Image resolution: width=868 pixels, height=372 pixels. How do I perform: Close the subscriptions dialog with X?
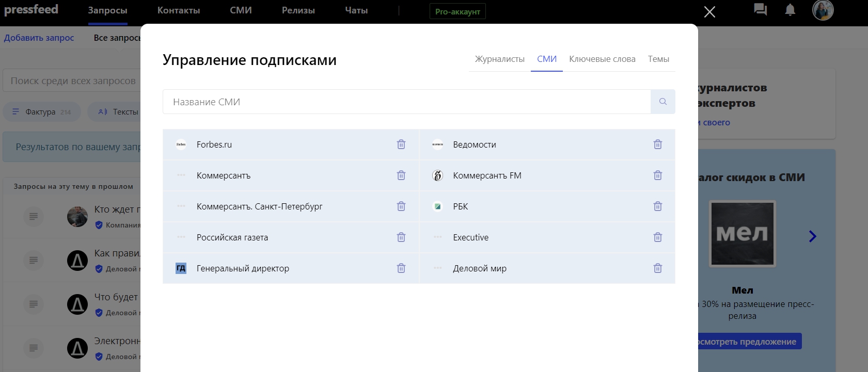(x=709, y=12)
